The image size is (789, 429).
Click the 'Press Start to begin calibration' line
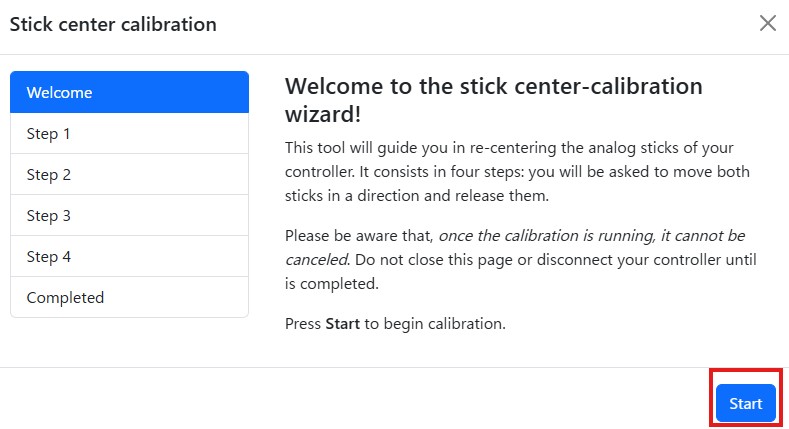click(x=395, y=325)
